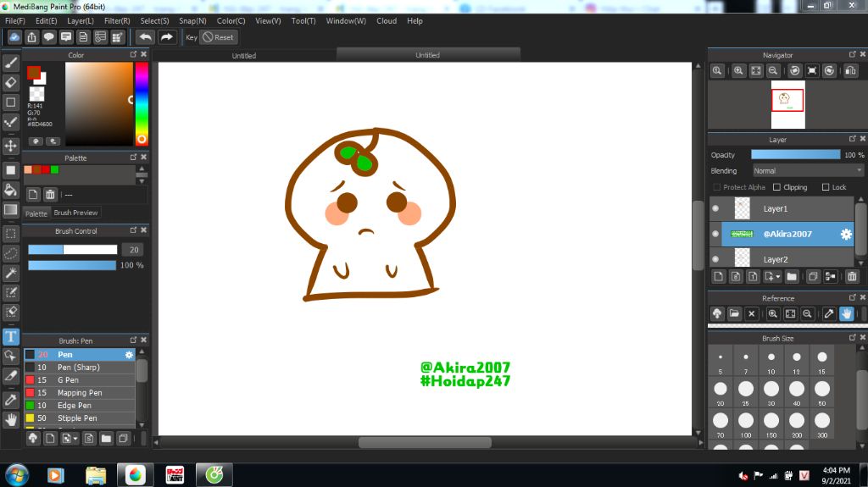Select the Text tool
Image resolution: width=868 pixels, height=487 pixels.
[x=10, y=336]
